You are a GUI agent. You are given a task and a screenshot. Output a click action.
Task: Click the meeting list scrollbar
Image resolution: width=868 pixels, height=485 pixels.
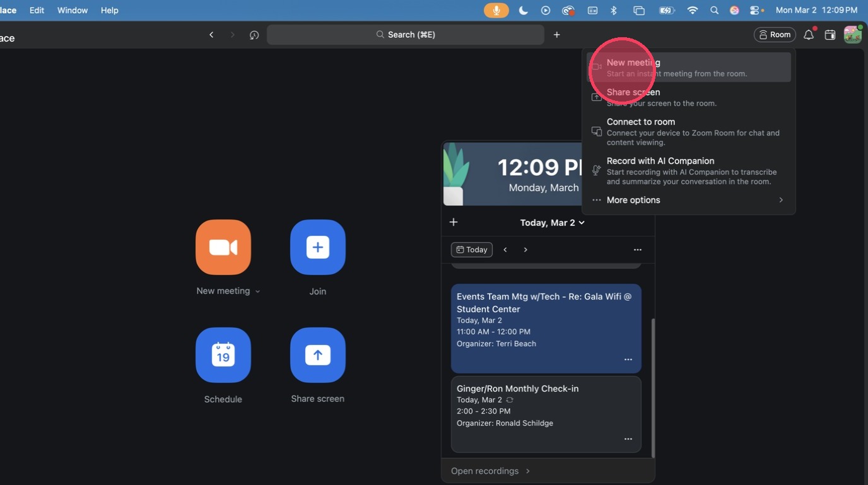point(653,387)
